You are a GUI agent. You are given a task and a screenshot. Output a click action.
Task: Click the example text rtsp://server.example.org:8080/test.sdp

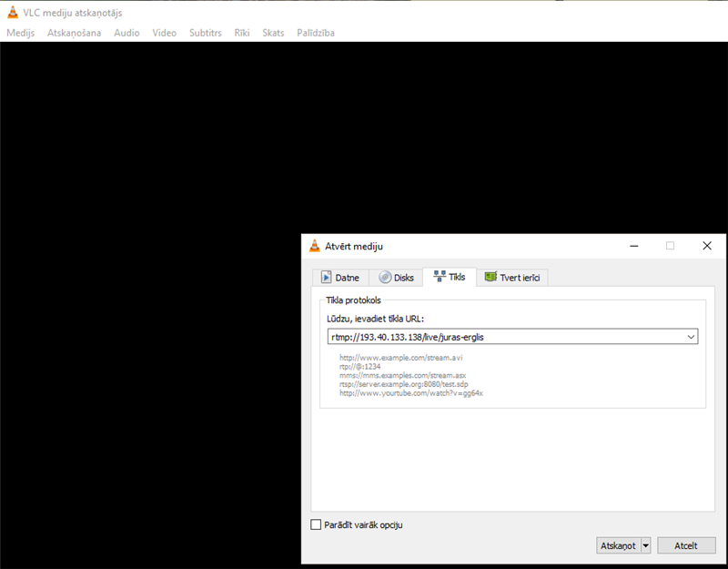click(404, 384)
